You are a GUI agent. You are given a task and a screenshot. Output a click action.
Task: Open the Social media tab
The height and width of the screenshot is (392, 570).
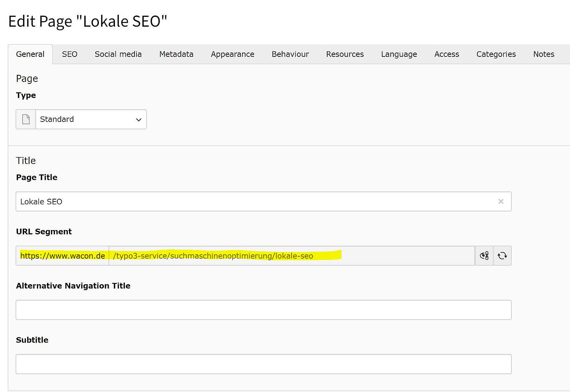[118, 54]
